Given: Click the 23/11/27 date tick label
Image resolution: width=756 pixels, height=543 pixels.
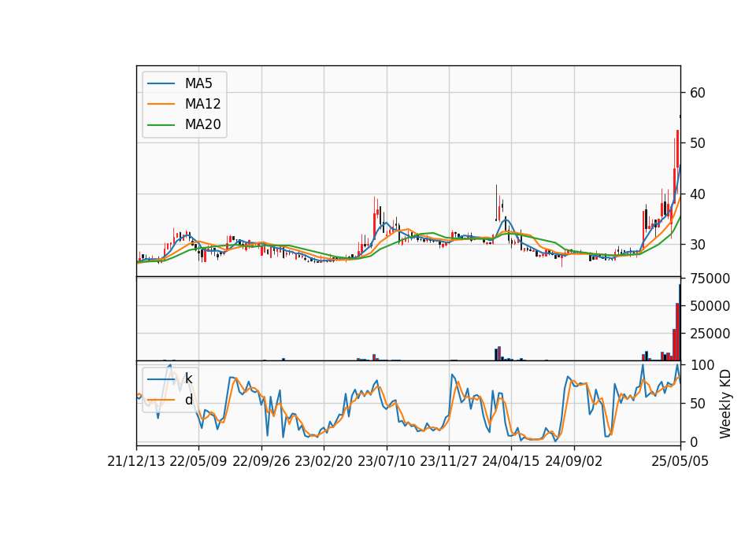Looking at the screenshot, I should click(x=448, y=461).
